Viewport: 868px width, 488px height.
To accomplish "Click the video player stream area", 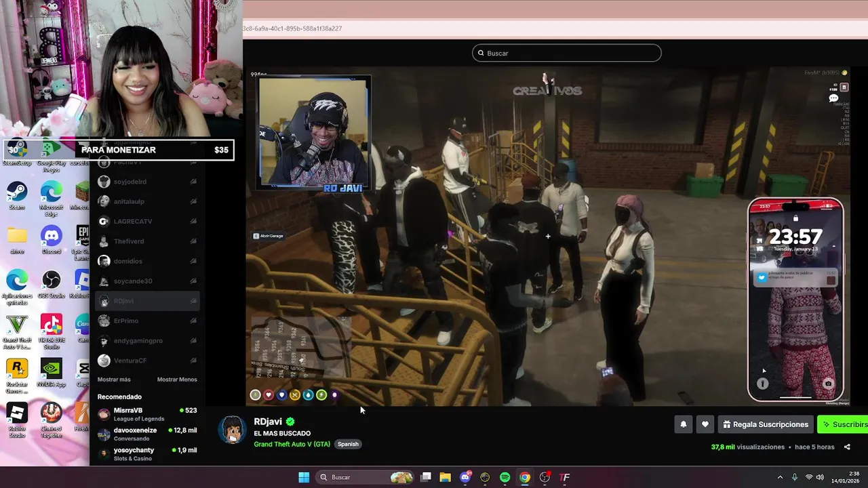I will [547, 236].
